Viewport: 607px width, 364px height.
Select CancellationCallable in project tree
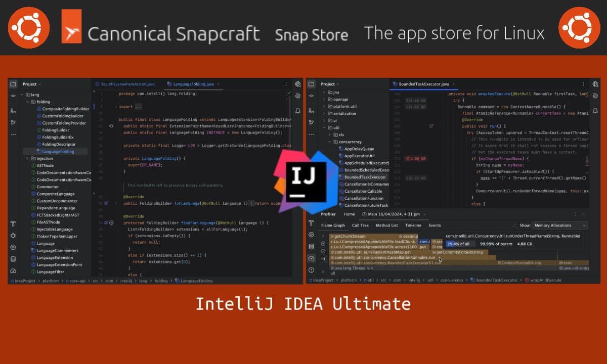tap(360, 192)
